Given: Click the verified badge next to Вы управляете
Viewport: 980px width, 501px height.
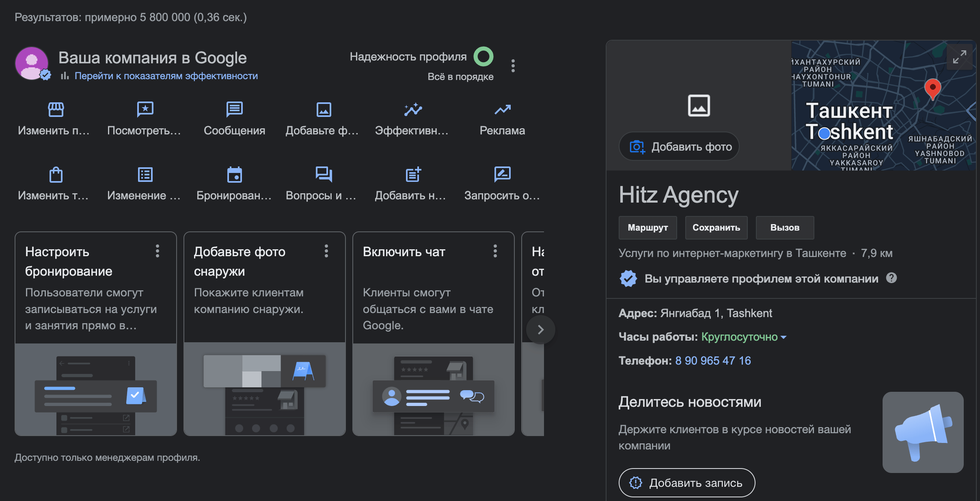Looking at the screenshot, I should (628, 279).
